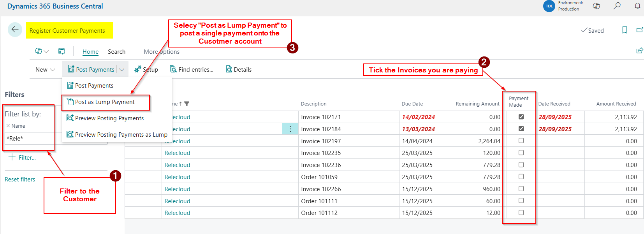Viewport: 644px width, 234px height.
Task: Click the back arrow button
Action: [x=15, y=30]
